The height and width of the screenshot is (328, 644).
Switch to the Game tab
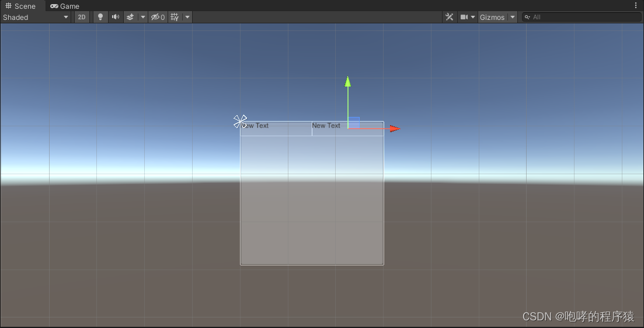click(64, 6)
